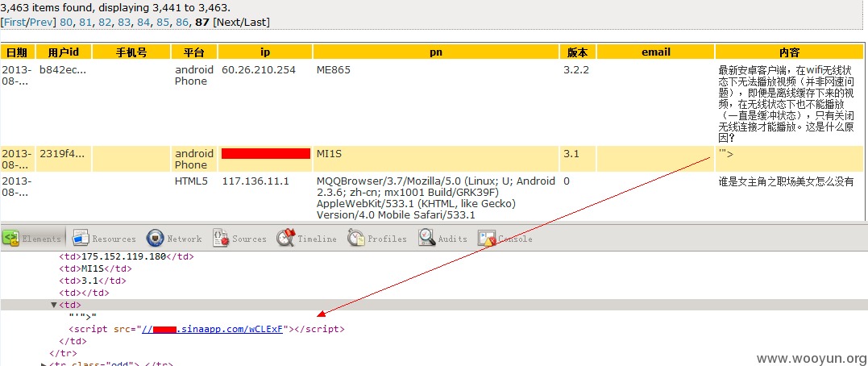Open results page 86
The height and width of the screenshot is (366, 868).
click(182, 22)
